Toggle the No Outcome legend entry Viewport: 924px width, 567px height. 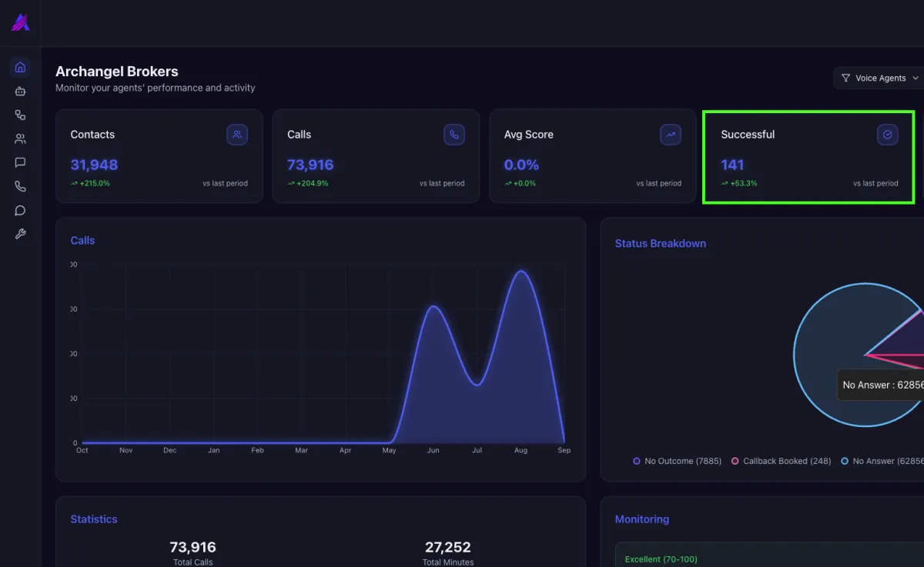coord(677,462)
